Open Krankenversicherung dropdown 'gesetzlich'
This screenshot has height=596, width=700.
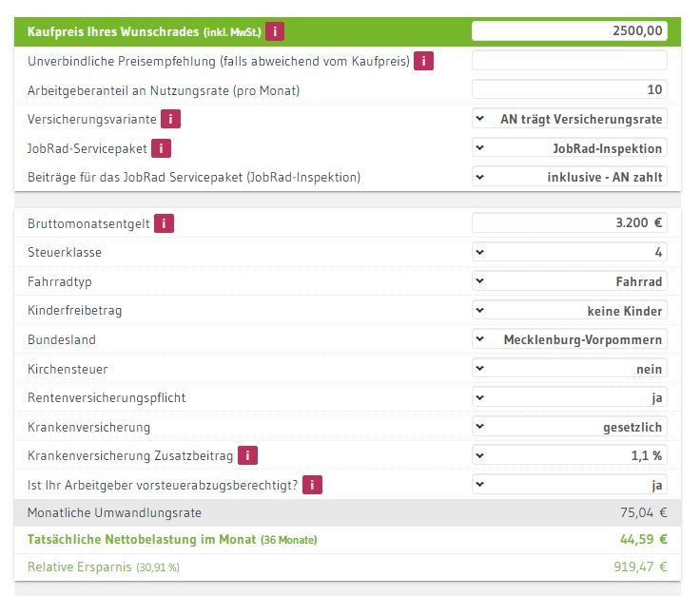[x=569, y=427]
